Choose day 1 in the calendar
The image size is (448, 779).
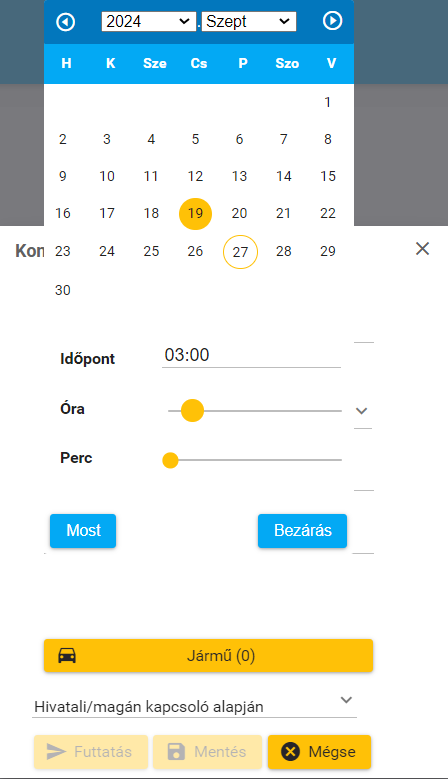[x=327, y=102]
